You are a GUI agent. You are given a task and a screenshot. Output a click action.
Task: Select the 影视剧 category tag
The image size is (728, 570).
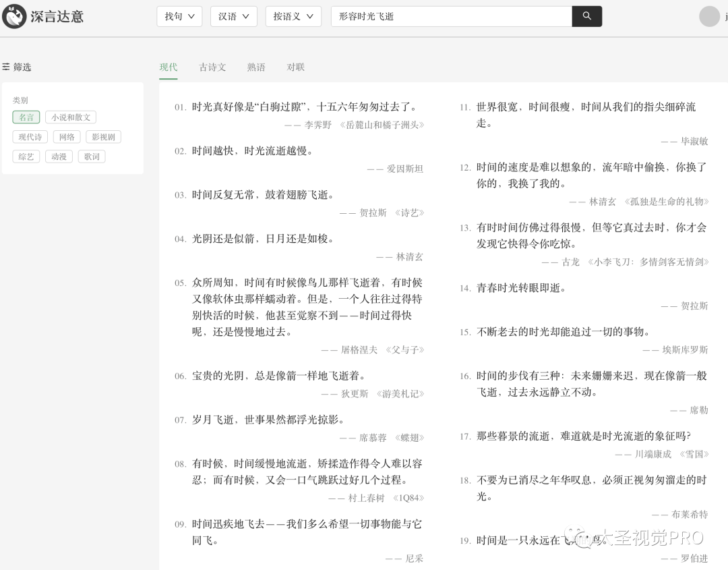coord(103,137)
